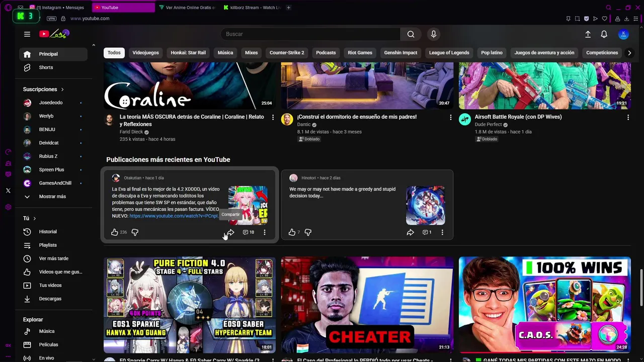Screen dimensions: 644x362
Task: Click the search magnifier button
Action: point(411,34)
